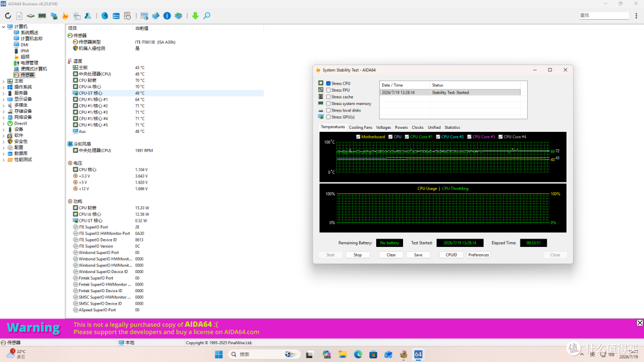The height and width of the screenshot is (362, 644).
Task: Click the Clear button
Action: click(x=391, y=255)
